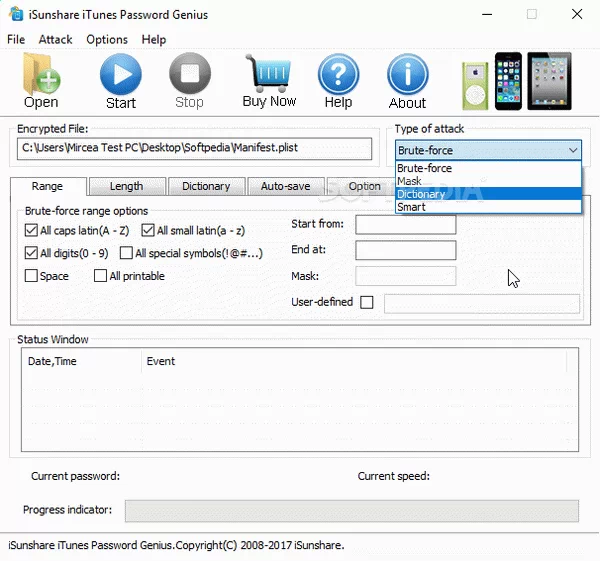Image resolution: width=600 pixels, height=561 pixels.
Task: Open the Help menu in menu bar
Action: [x=154, y=39]
